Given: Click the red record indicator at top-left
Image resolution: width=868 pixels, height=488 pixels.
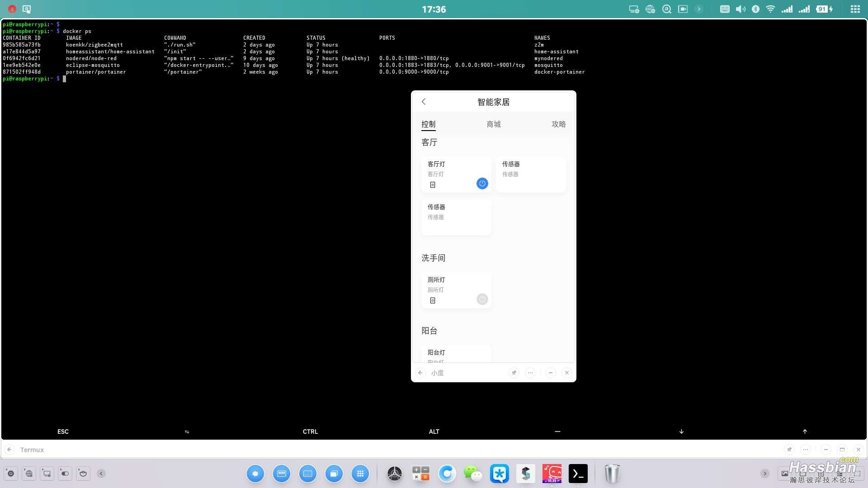Looking at the screenshot, I should click(12, 9).
